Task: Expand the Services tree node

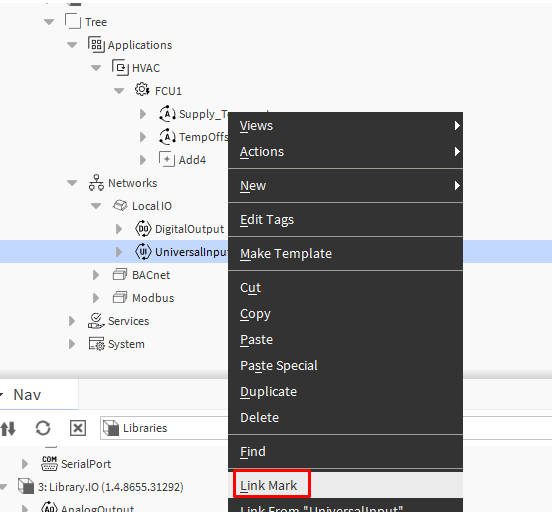Action: coord(72,321)
